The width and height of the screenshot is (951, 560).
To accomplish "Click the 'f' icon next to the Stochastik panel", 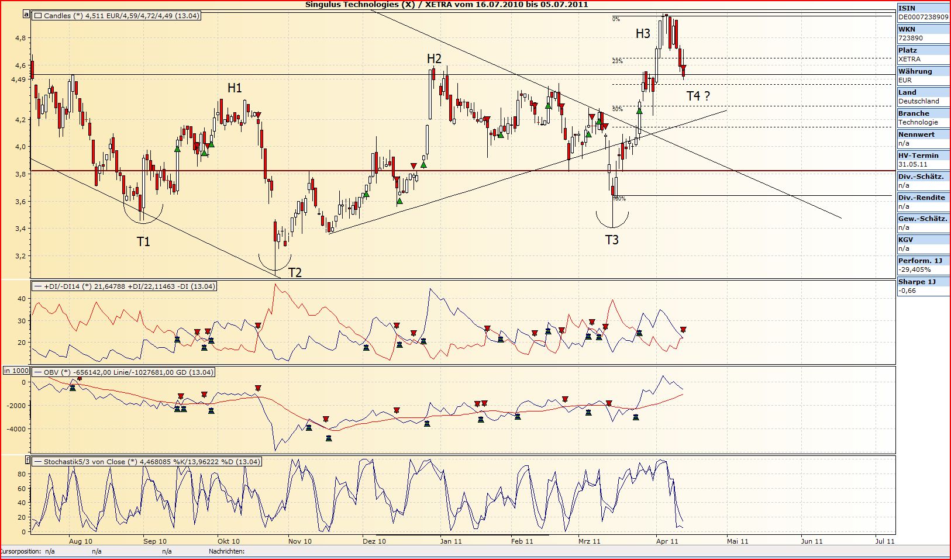I will 27,460.
